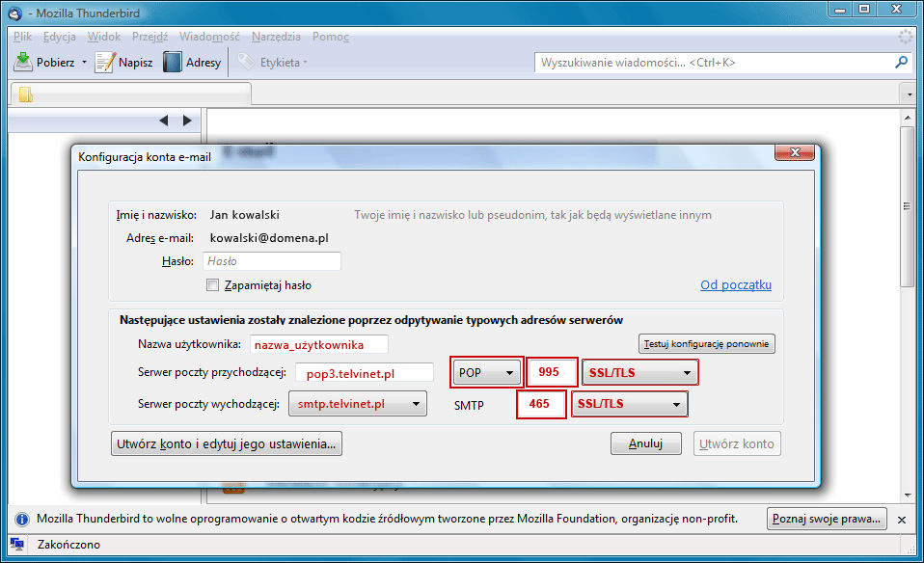Click the scrollbar up arrow
This screenshot has width=924, height=563.
coord(907,118)
